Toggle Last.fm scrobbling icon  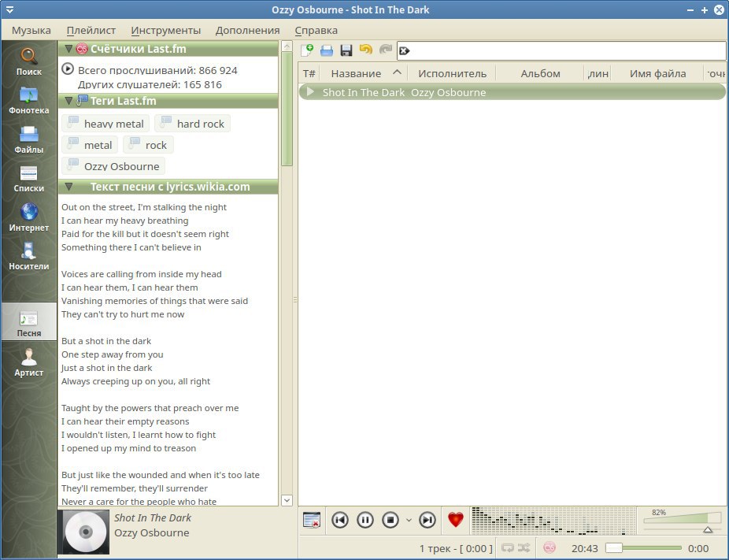tap(549, 548)
